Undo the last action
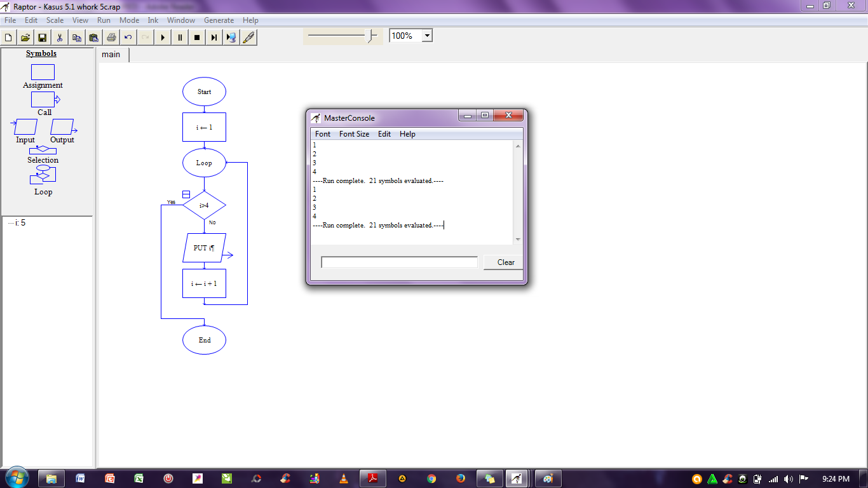Viewport: 868px width, 488px height. pos(128,37)
